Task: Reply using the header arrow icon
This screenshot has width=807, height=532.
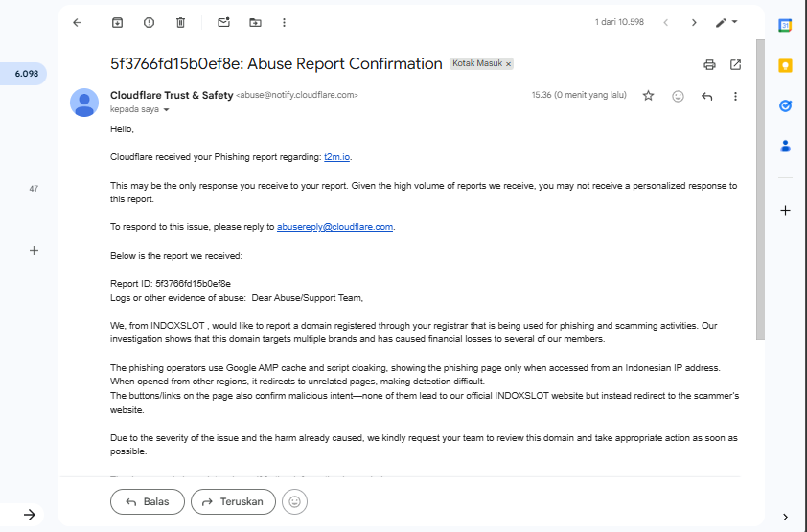Action: [x=707, y=96]
